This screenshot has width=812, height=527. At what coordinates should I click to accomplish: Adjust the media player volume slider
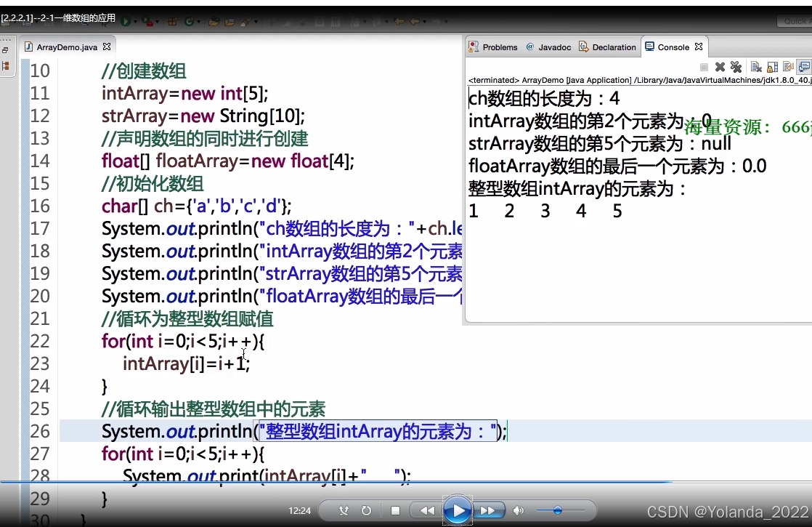click(x=560, y=510)
